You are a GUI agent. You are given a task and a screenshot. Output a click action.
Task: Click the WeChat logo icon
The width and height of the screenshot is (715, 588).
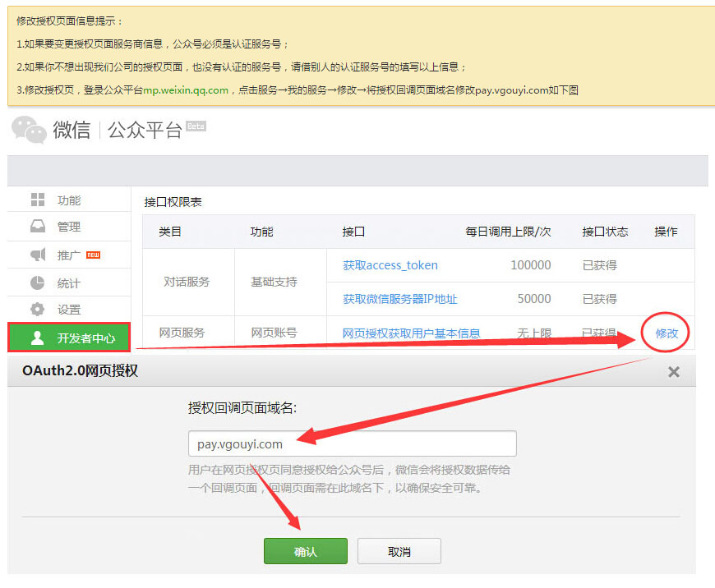click(x=28, y=130)
